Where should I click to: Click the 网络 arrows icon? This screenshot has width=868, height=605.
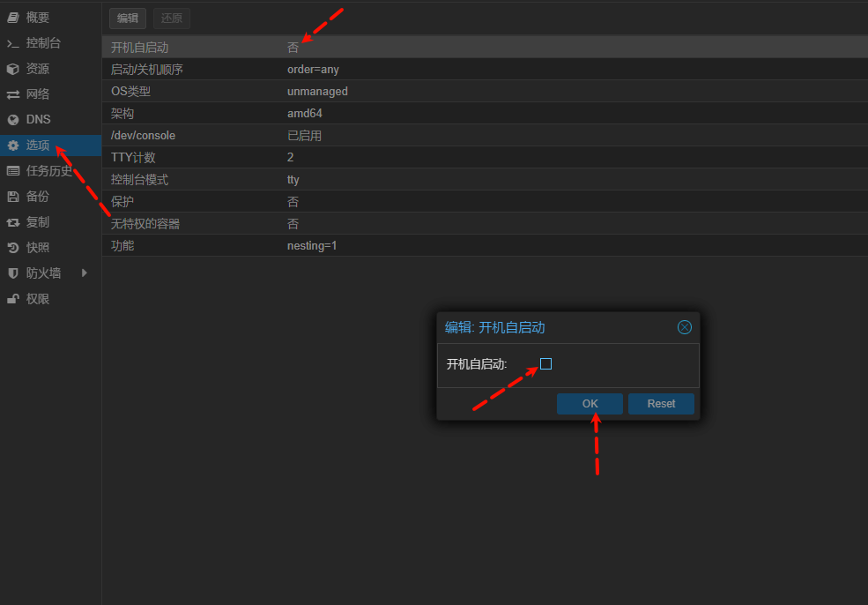point(13,94)
